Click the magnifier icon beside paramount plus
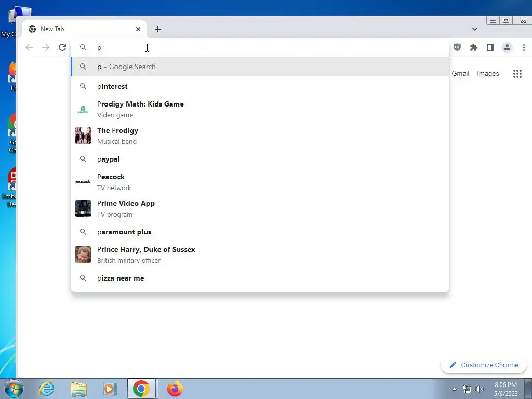This screenshot has width=532, height=399. [x=83, y=232]
